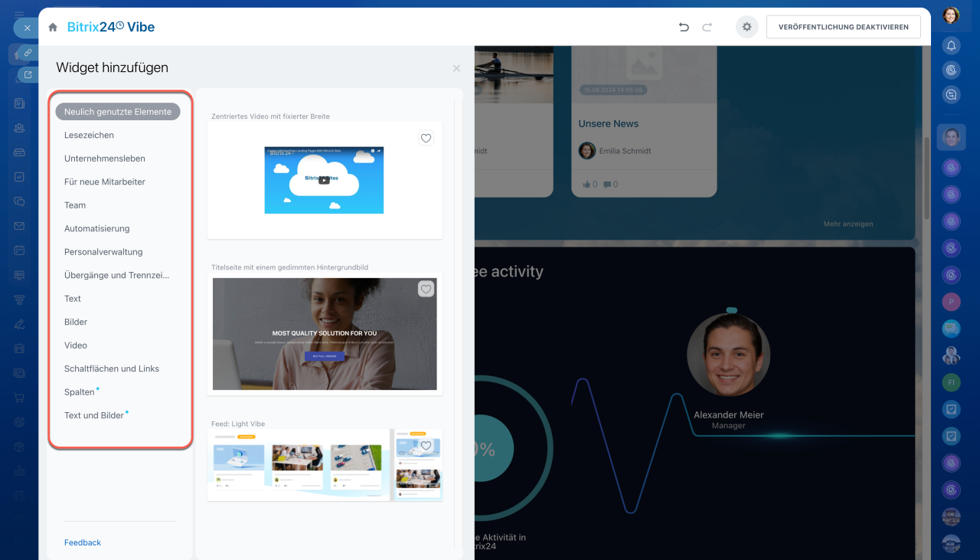Open the 'P' avatar chat in right sidebar
The height and width of the screenshot is (560, 980).
951,302
